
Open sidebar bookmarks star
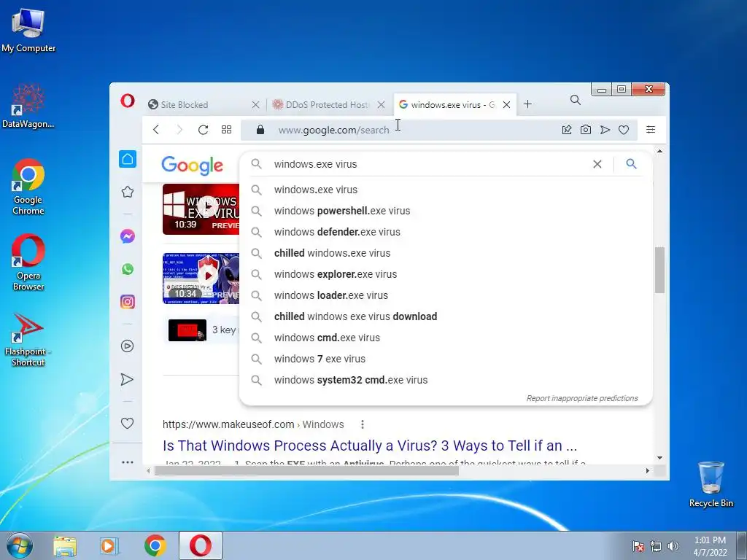(127, 192)
